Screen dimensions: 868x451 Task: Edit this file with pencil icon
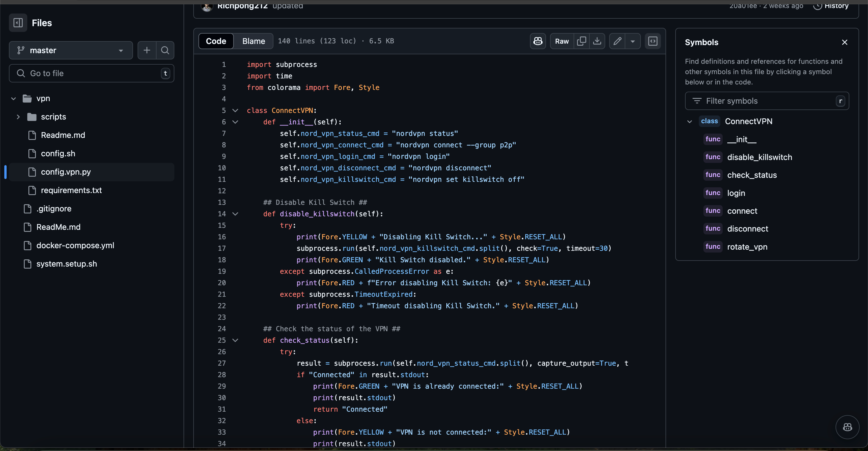point(617,41)
